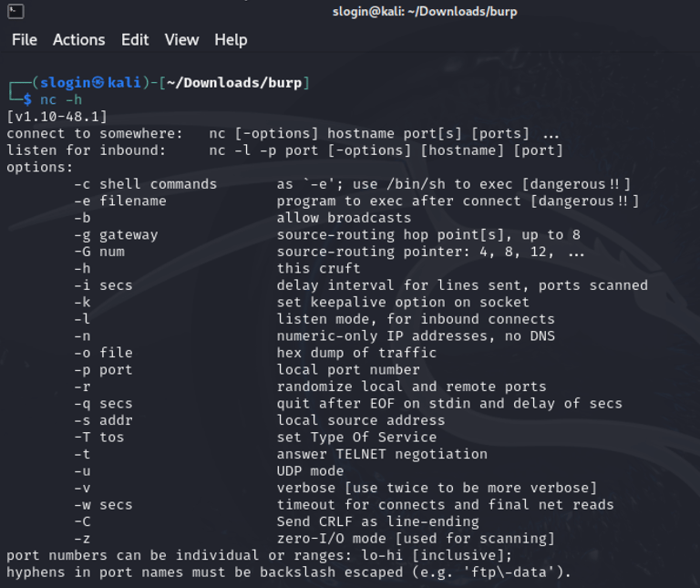Click 'hex dump of traffic' description
The width and height of the screenshot is (700, 588).
356,353
